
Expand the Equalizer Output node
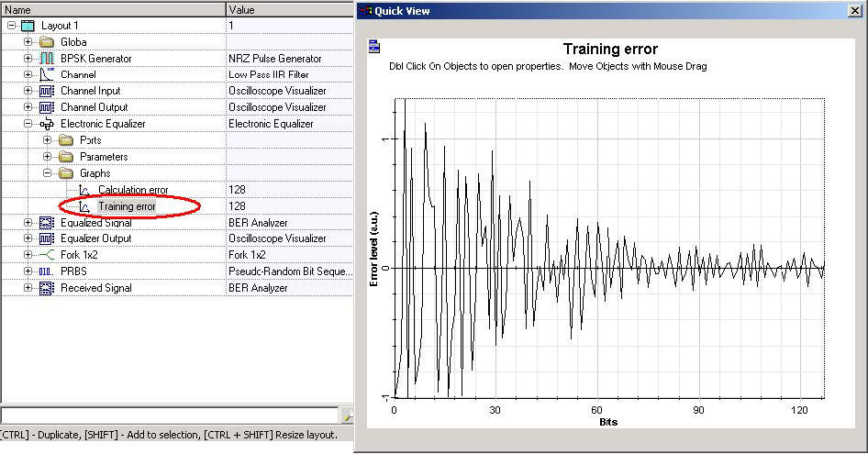pyautogui.click(x=28, y=238)
